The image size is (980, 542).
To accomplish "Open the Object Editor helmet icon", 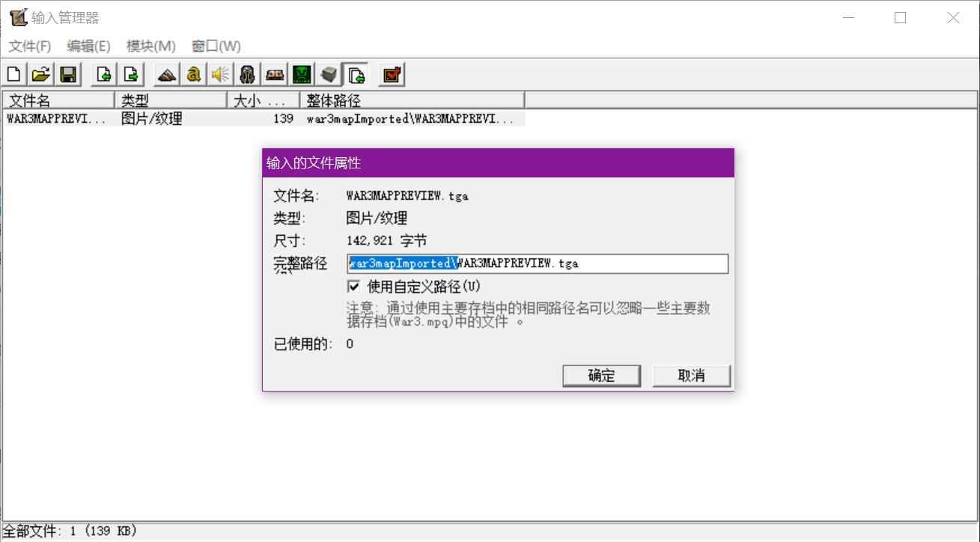I will [x=248, y=74].
